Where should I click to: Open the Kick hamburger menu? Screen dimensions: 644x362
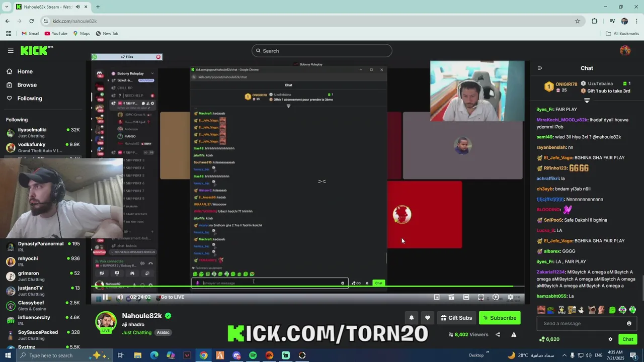pos(11,51)
